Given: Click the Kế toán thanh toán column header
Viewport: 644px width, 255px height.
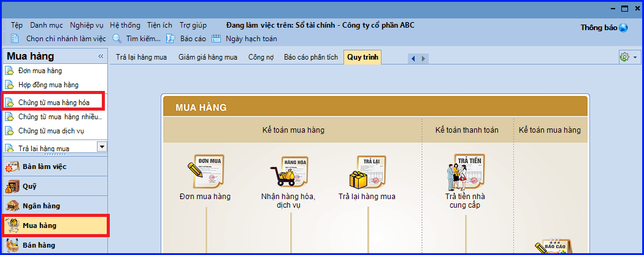Looking at the screenshot, I should (x=467, y=130).
